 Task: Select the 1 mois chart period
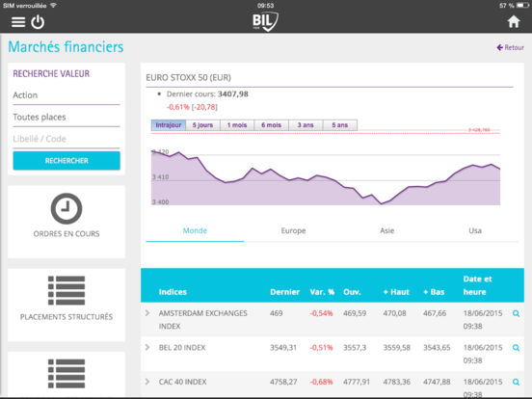pos(237,125)
